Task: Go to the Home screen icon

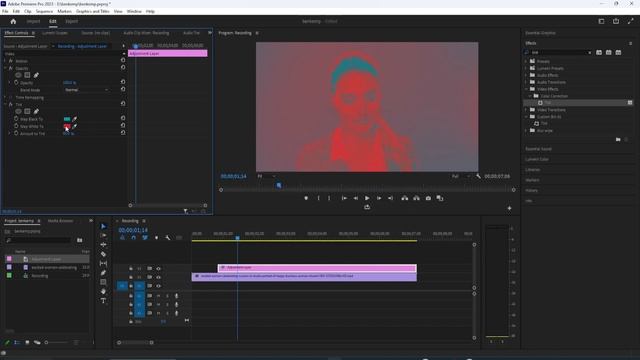Action: [x=13, y=21]
